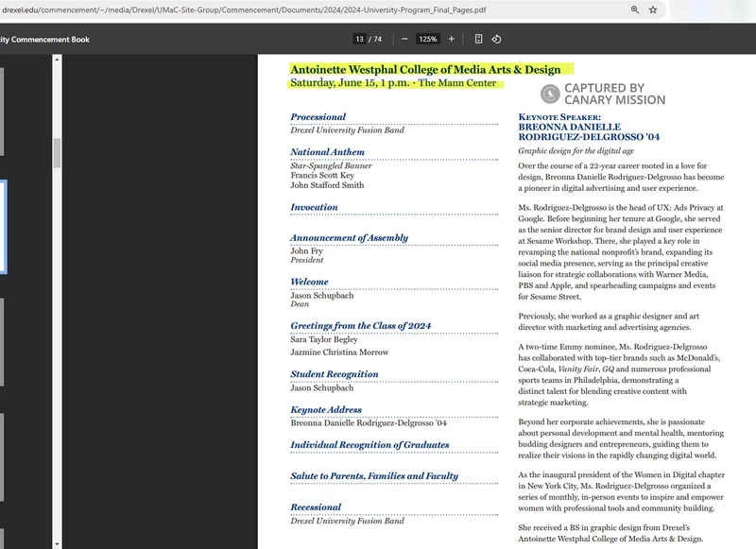Zoom out the PDF with minus button
Image resolution: width=756 pixels, height=549 pixels.
(404, 39)
